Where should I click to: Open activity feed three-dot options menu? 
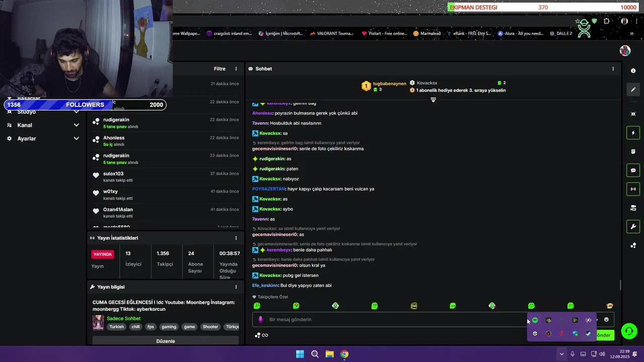click(x=236, y=69)
